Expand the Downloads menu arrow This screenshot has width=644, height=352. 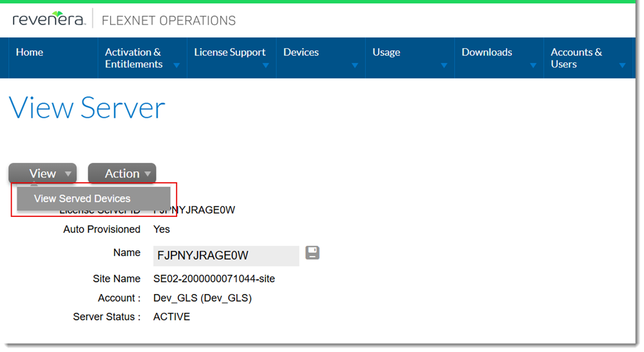click(x=533, y=65)
